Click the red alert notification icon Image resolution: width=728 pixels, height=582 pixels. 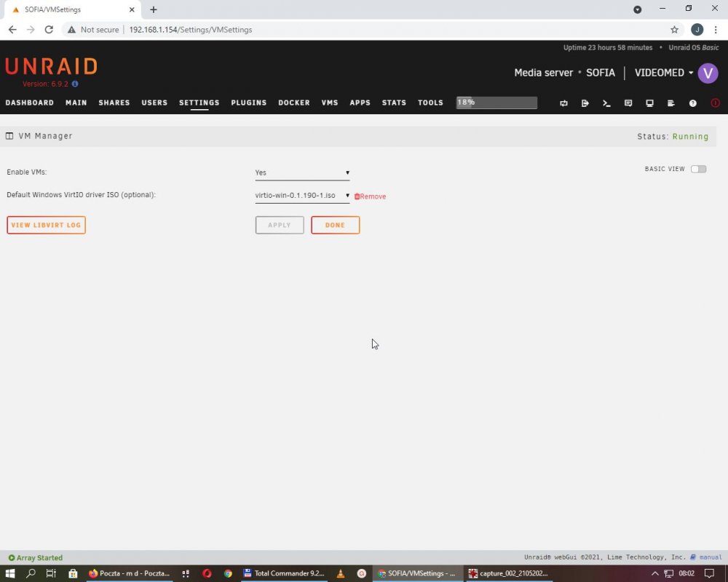click(x=715, y=103)
